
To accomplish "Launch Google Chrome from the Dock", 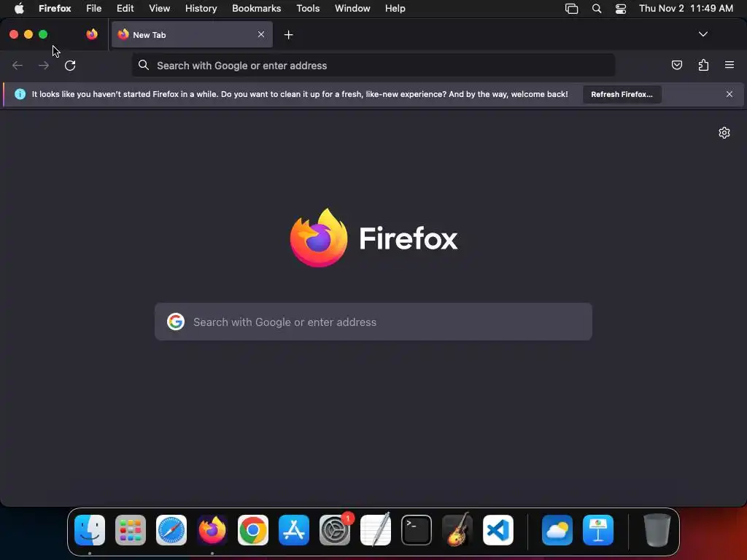I will point(253,530).
